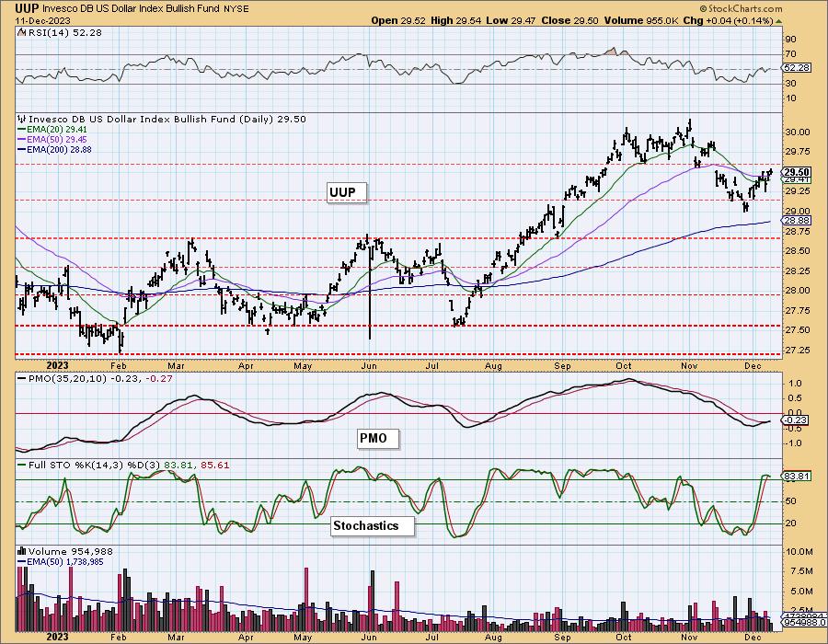Click the Stochastics annotation box
828x644 pixels.
click(373, 526)
